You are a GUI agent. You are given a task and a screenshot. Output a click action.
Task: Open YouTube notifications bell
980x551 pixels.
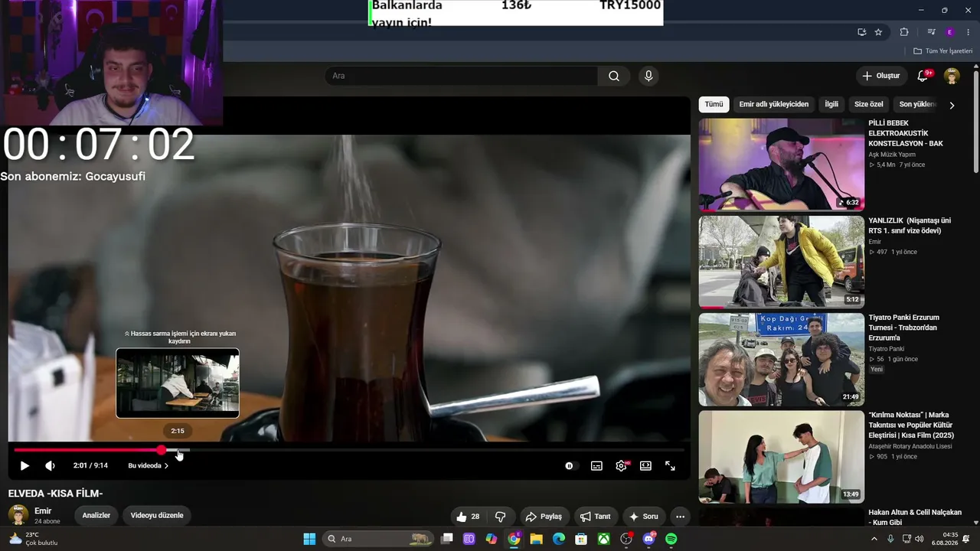click(x=923, y=76)
